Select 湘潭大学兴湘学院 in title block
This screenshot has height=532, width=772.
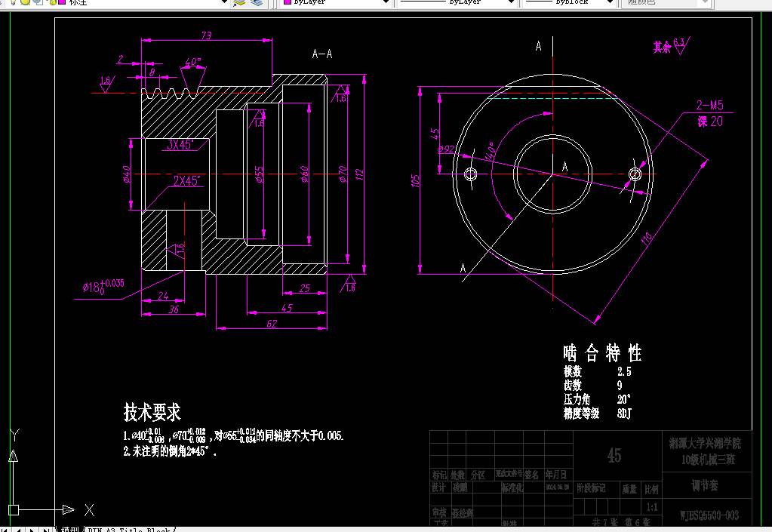[x=705, y=444]
